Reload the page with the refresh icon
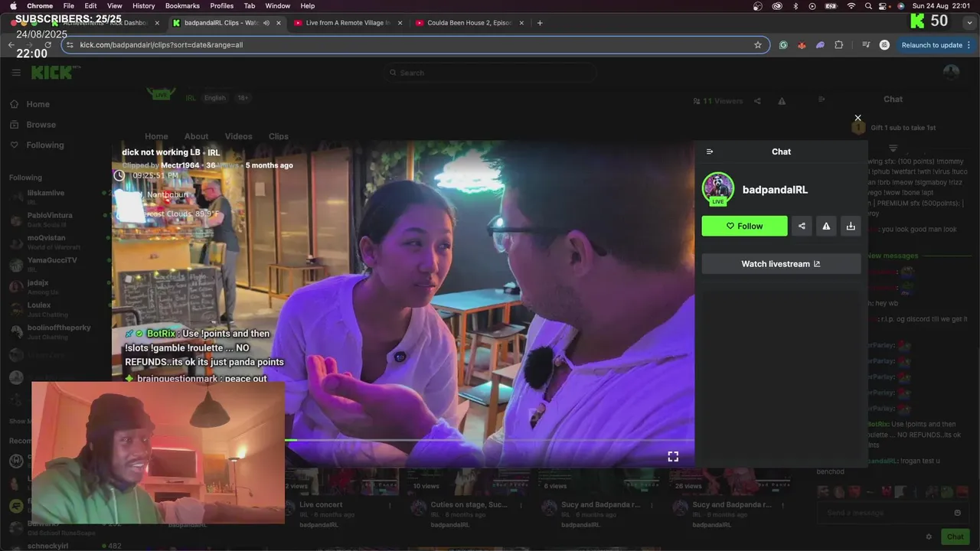980x551 pixels. click(48, 45)
